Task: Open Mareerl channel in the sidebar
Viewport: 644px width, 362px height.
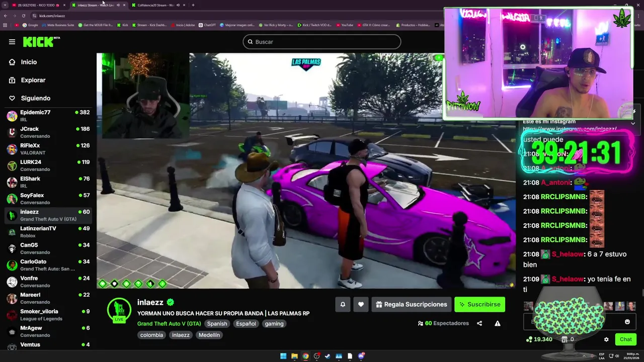Action: click(x=48, y=298)
